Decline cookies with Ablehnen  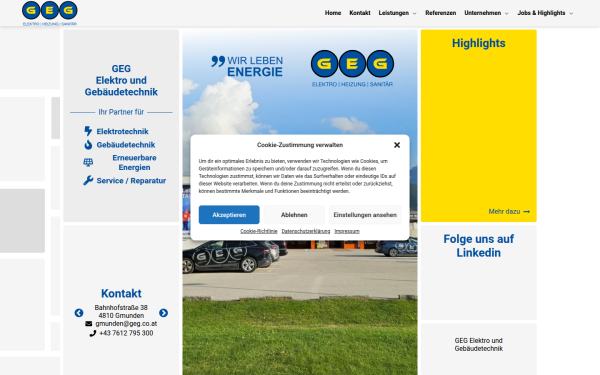coord(294,215)
